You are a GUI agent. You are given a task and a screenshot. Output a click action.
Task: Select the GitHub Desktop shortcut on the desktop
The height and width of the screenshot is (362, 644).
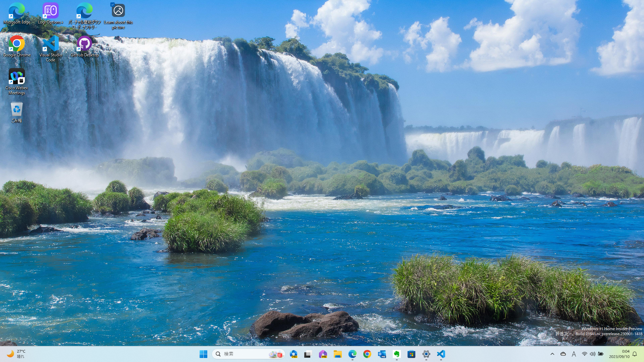click(84, 46)
